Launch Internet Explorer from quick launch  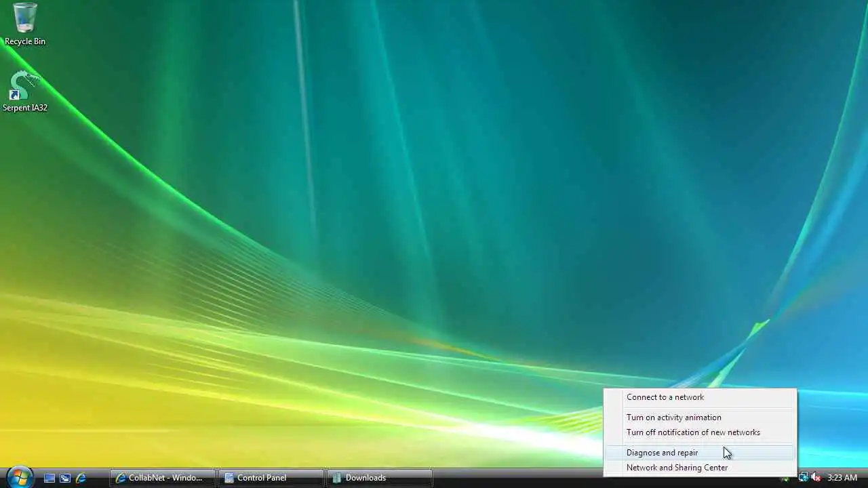(x=81, y=478)
